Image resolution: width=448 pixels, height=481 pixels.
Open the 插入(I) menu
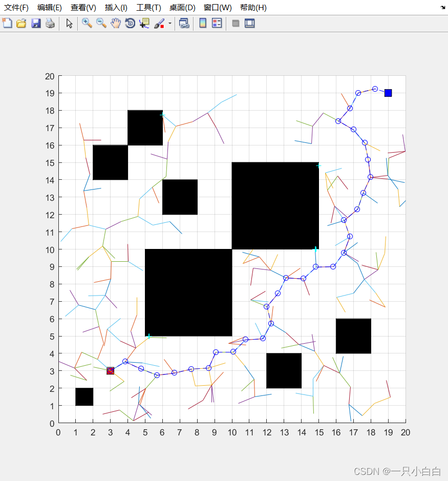pyautogui.click(x=116, y=8)
